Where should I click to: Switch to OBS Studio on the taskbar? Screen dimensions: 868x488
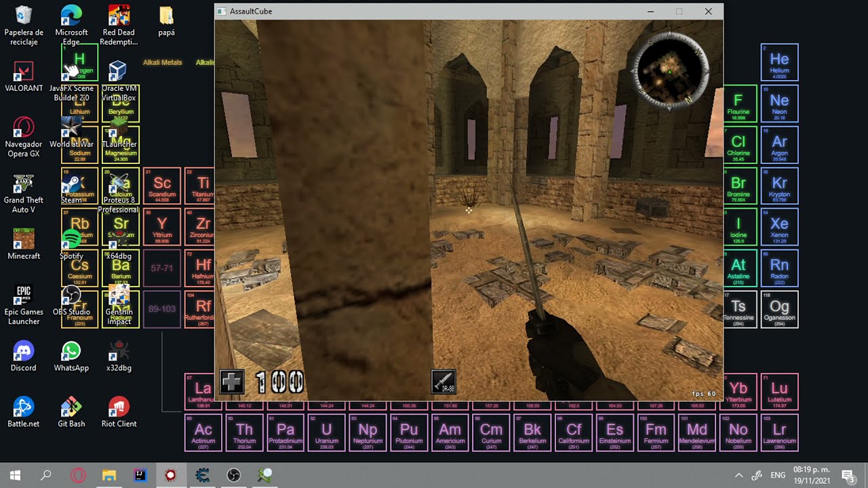(233, 475)
